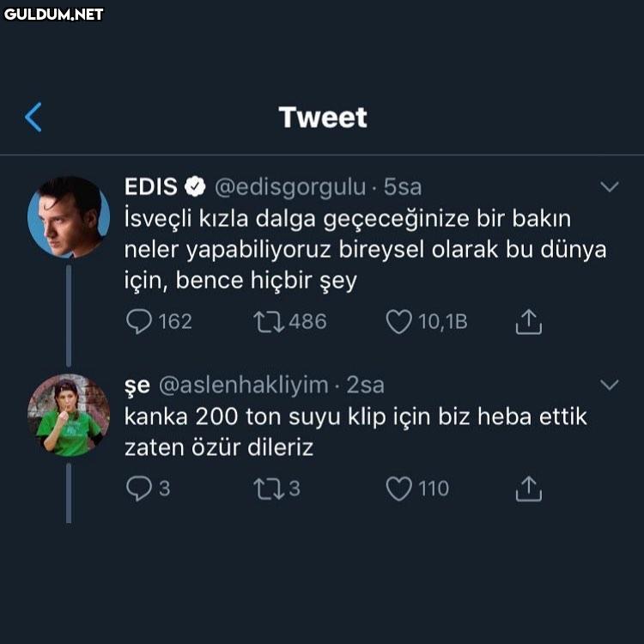
Task: Like the EDIS tweet
Action: tap(398, 321)
